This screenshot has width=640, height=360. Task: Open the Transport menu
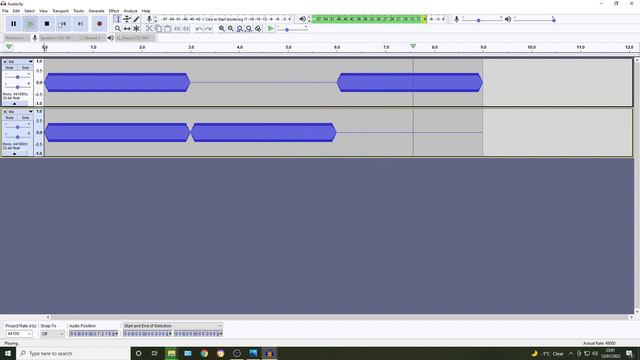pyautogui.click(x=60, y=11)
